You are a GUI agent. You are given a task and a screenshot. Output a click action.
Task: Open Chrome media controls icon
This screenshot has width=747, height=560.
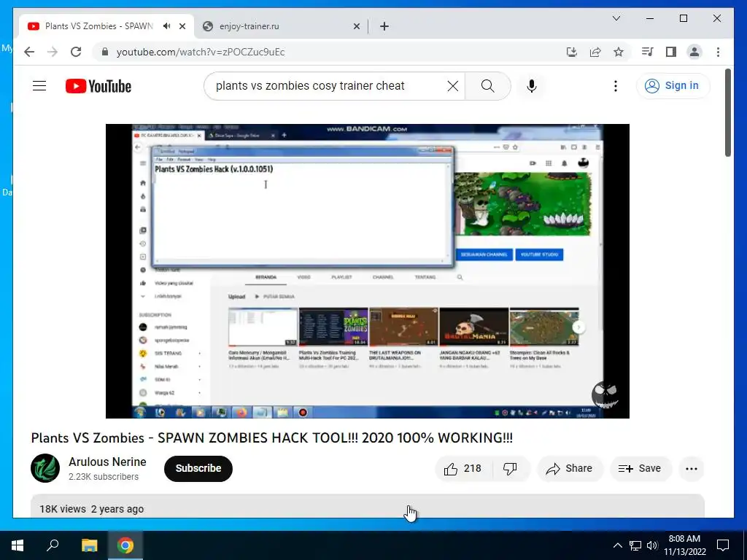(648, 52)
